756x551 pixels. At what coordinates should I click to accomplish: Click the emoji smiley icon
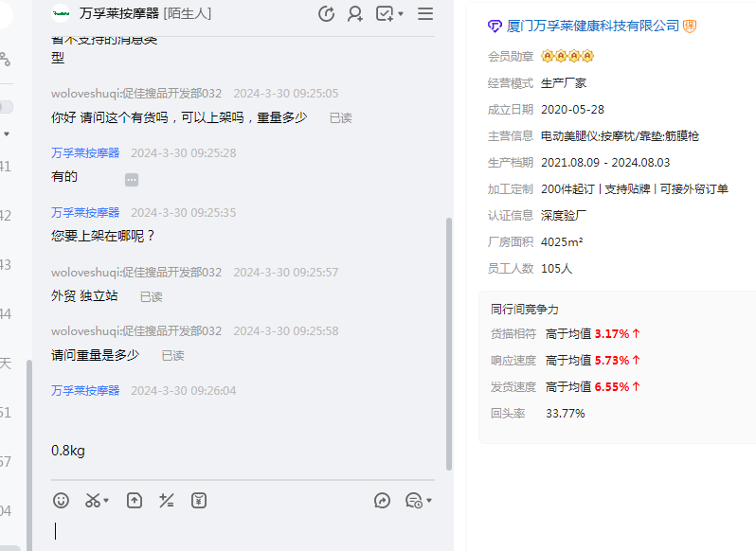tap(61, 500)
